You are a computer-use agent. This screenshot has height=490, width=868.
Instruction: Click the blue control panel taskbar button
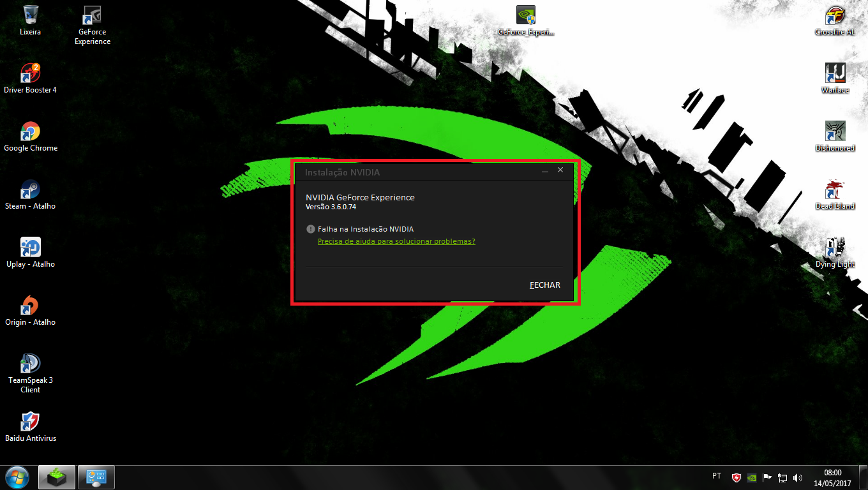pyautogui.click(x=96, y=477)
